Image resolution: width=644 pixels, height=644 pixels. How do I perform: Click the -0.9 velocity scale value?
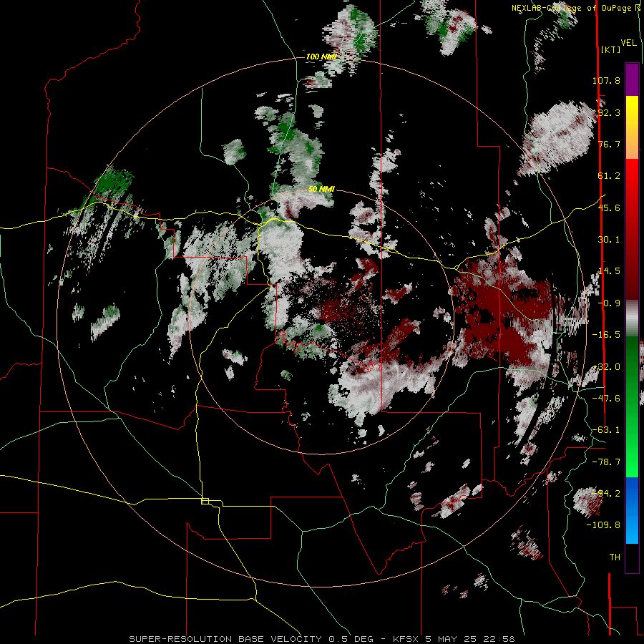click(609, 303)
